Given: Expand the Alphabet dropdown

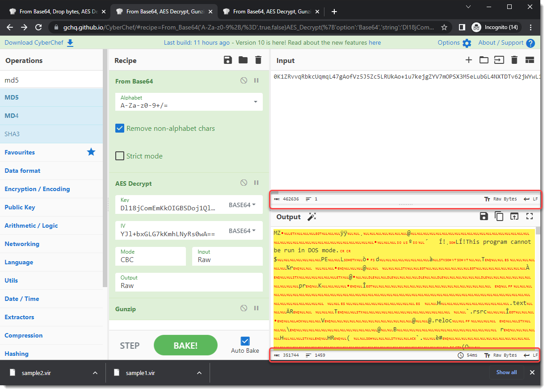Looking at the screenshot, I should 256,102.
